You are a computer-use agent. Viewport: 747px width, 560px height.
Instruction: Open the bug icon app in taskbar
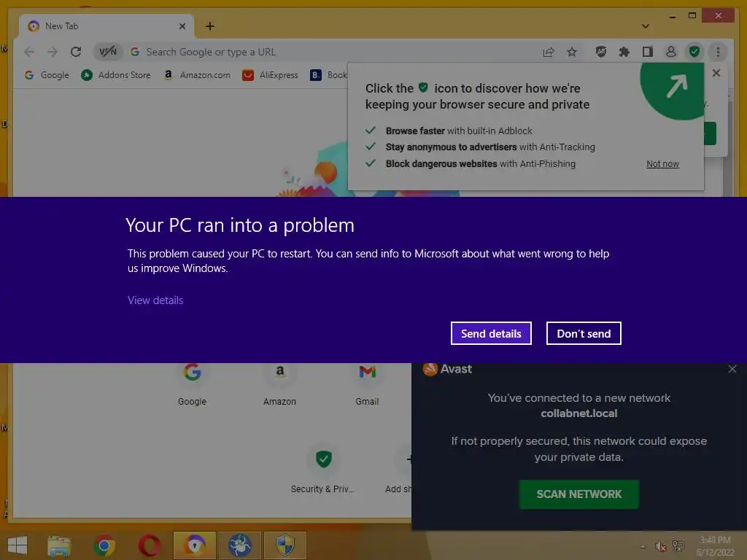click(239, 545)
